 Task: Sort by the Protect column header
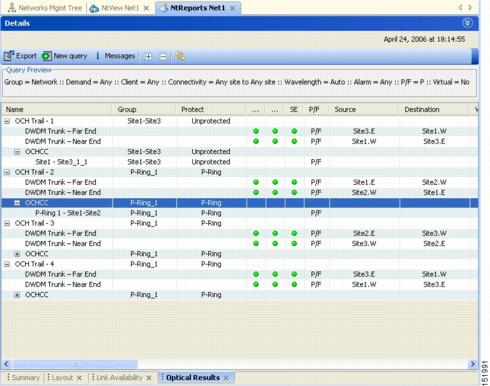(210, 109)
